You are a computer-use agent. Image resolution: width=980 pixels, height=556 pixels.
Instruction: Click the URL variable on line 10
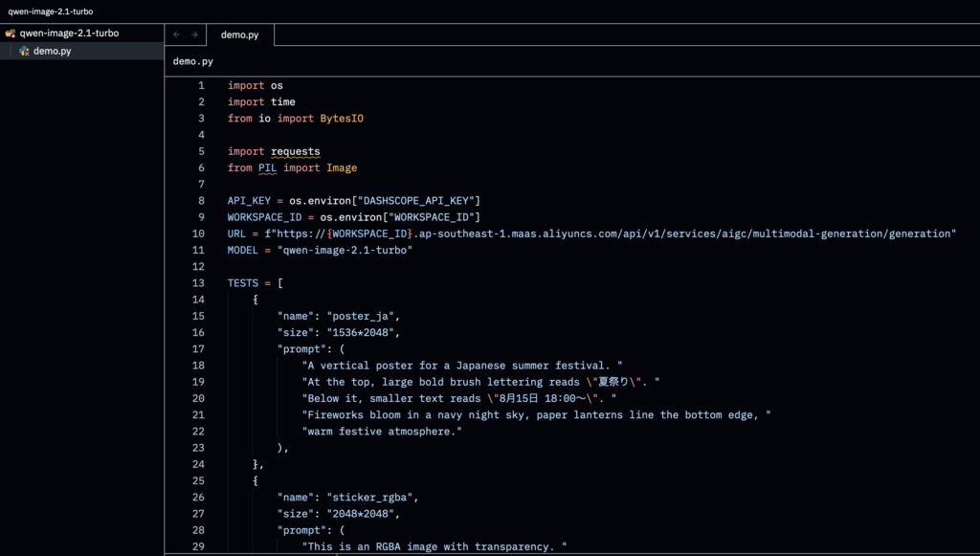pyautogui.click(x=237, y=234)
